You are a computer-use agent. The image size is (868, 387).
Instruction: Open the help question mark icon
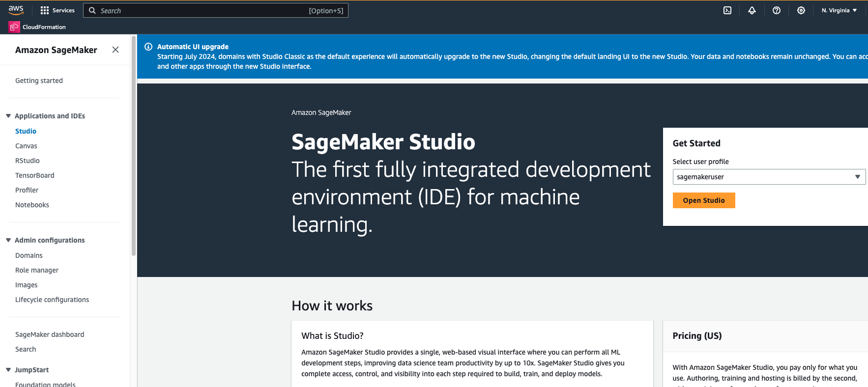click(x=777, y=10)
